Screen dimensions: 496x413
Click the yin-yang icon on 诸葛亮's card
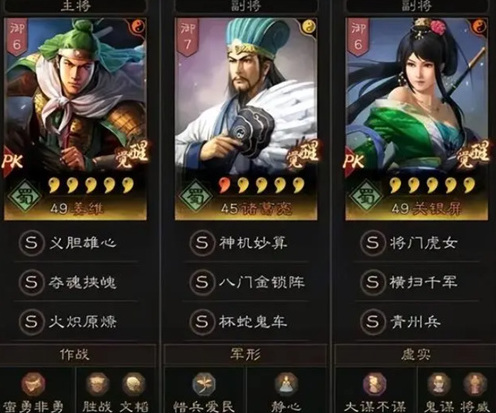(x=309, y=26)
